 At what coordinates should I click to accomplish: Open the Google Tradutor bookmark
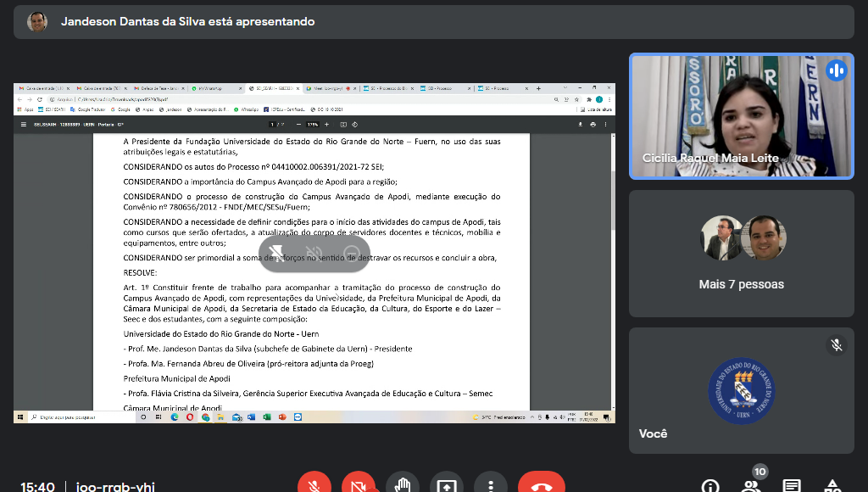tap(87, 109)
